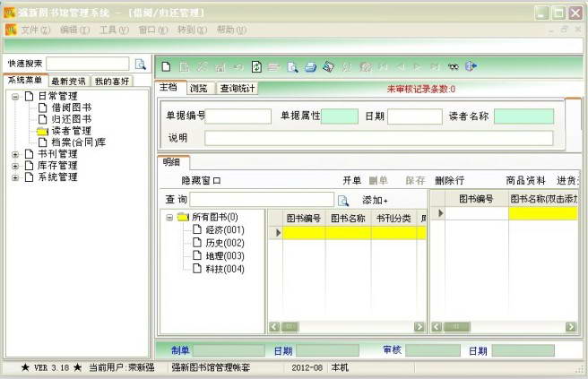Click the 书刊分类 column header
The width and height of the screenshot is (588, 379).
click(393, 219)
